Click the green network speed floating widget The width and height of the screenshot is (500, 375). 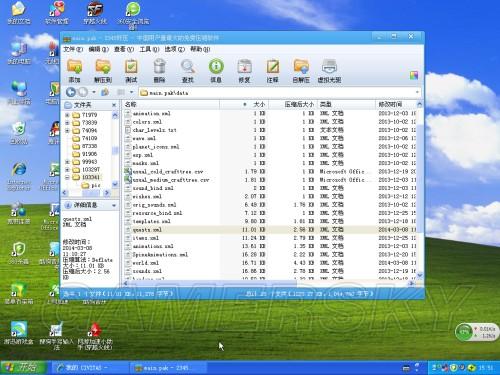click(x=476, y=332)
